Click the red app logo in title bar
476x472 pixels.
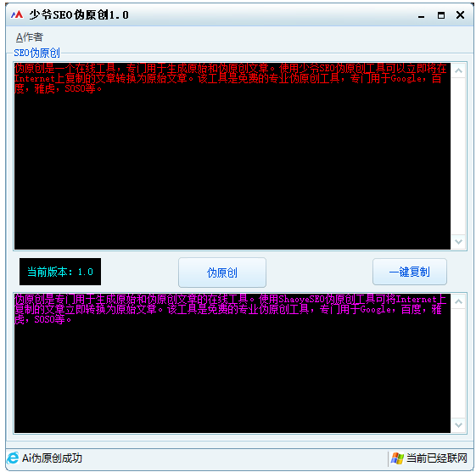[x=17, y=14]
